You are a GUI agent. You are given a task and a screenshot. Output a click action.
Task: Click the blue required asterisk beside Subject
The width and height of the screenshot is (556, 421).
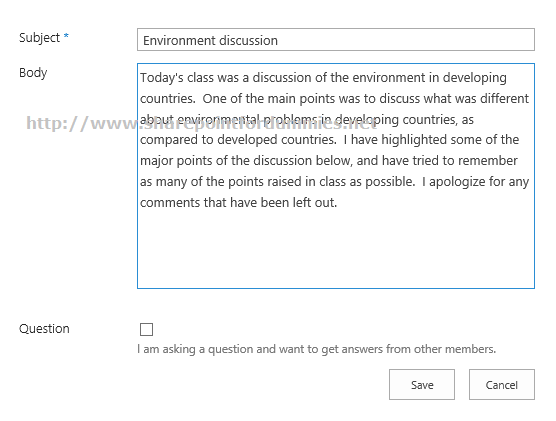(x=66, y=36)
